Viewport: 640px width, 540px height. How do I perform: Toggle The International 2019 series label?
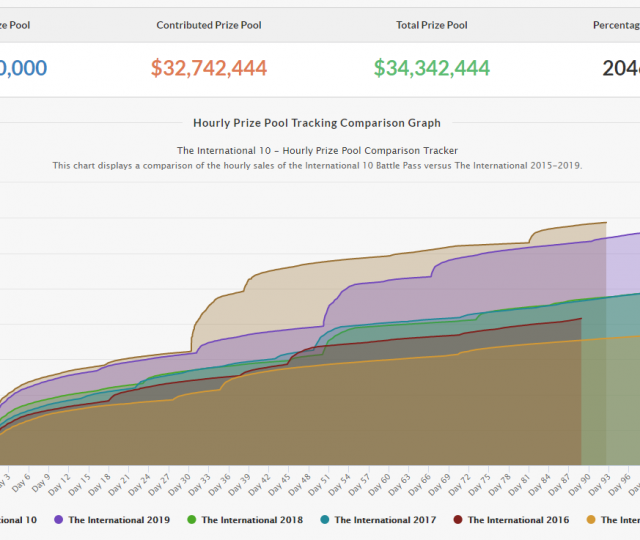click(119, 520)
